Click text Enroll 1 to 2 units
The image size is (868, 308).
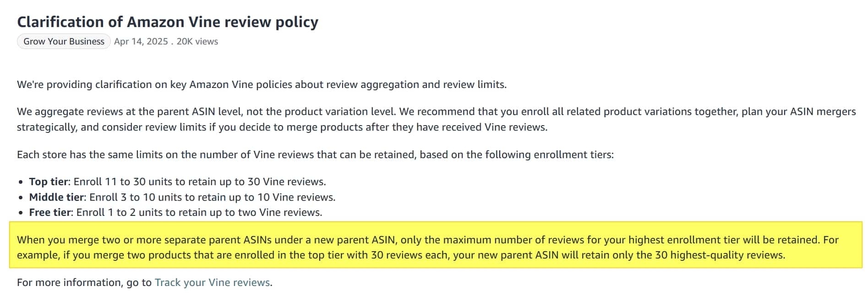[x=118, y=212]
